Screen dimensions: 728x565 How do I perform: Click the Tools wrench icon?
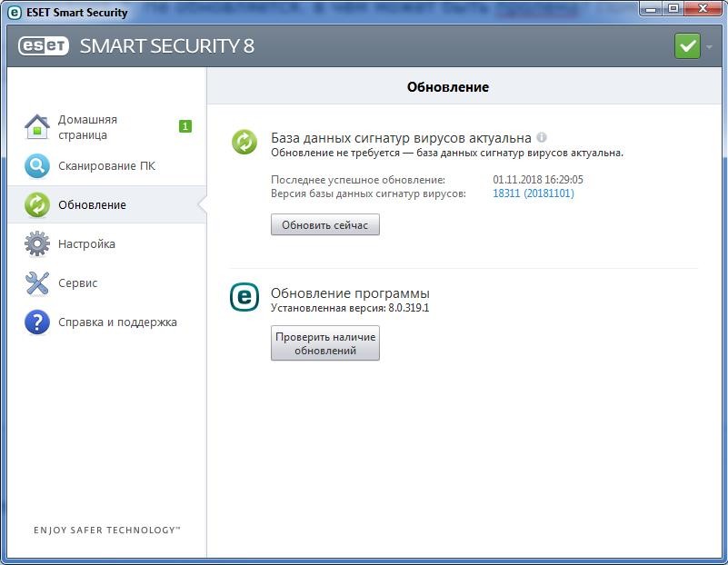pyautogui.click(x=37, y=283)
